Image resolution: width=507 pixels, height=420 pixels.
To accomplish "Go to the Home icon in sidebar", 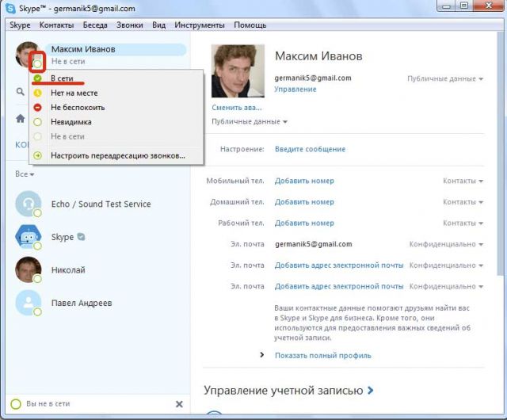I will (21, 119).
